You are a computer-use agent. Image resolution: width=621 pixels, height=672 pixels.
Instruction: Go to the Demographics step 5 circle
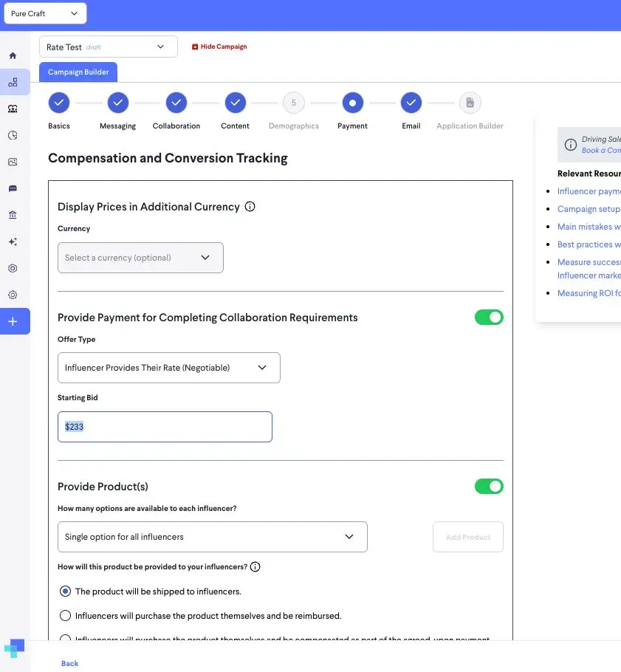tap(294, 103)
